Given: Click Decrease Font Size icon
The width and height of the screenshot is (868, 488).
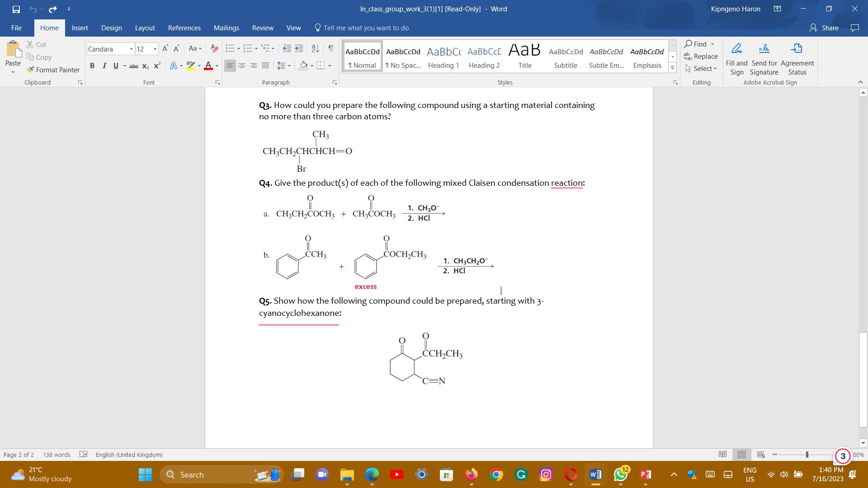Looking at the screenshot, I should click(x=176, y=48).
